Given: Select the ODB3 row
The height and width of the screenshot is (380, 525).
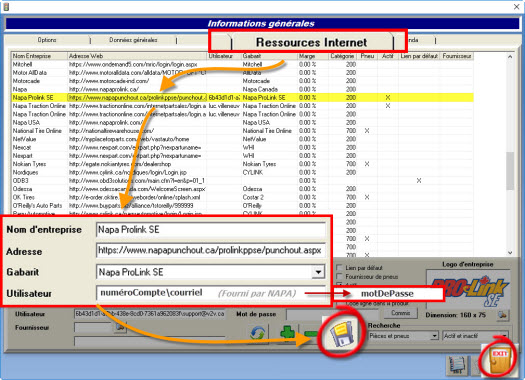Looking at the screenshot, I should [x=242, y=180].
